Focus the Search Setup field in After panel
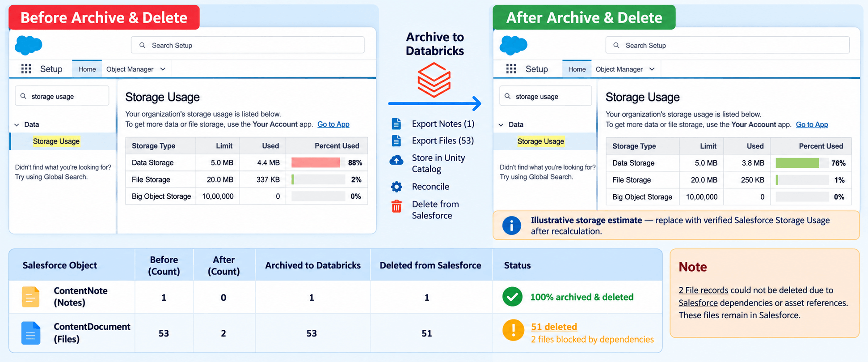 pos(727,45)
